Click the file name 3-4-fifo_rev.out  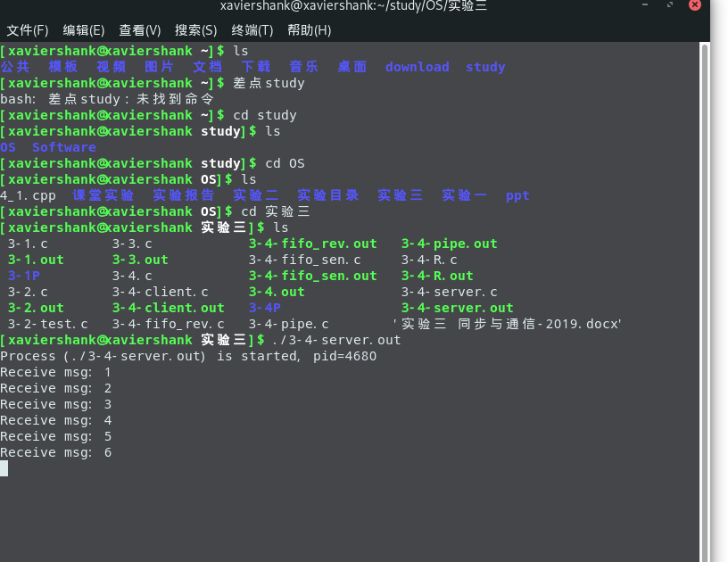(x=313, y=244)
